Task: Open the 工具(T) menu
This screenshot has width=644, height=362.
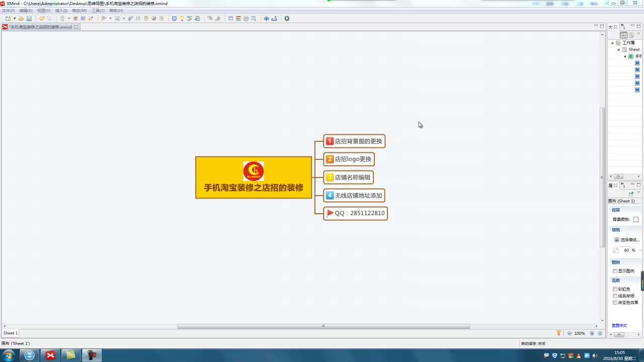Action: coord(98,11)
